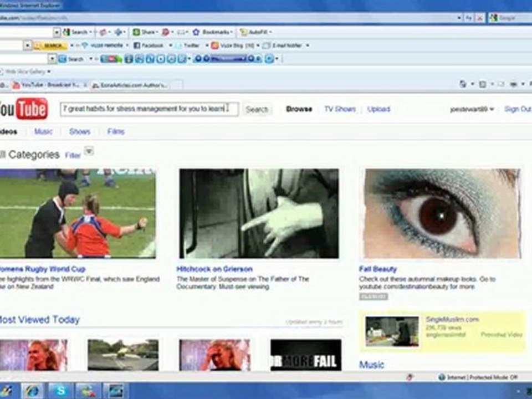Open the Filter dropdown arrow next to All Categories

pyautogui.click(x=89, y=151)
